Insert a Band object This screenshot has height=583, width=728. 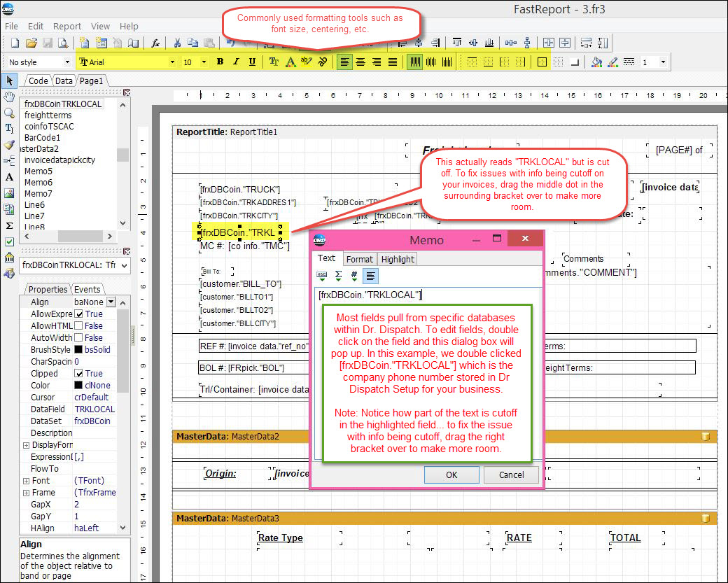tap(9, 160)
